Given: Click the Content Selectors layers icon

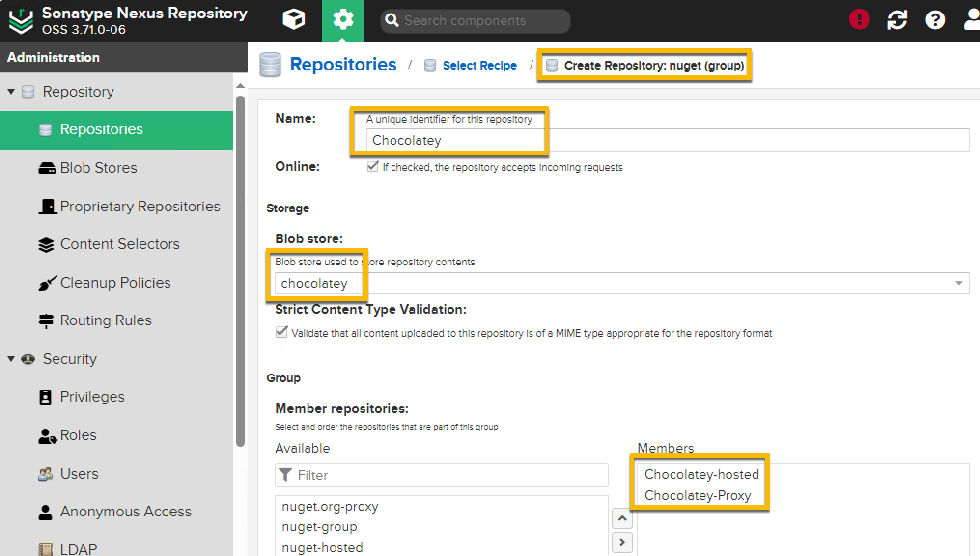Looking at the screenshot, I should pos(46,245).
